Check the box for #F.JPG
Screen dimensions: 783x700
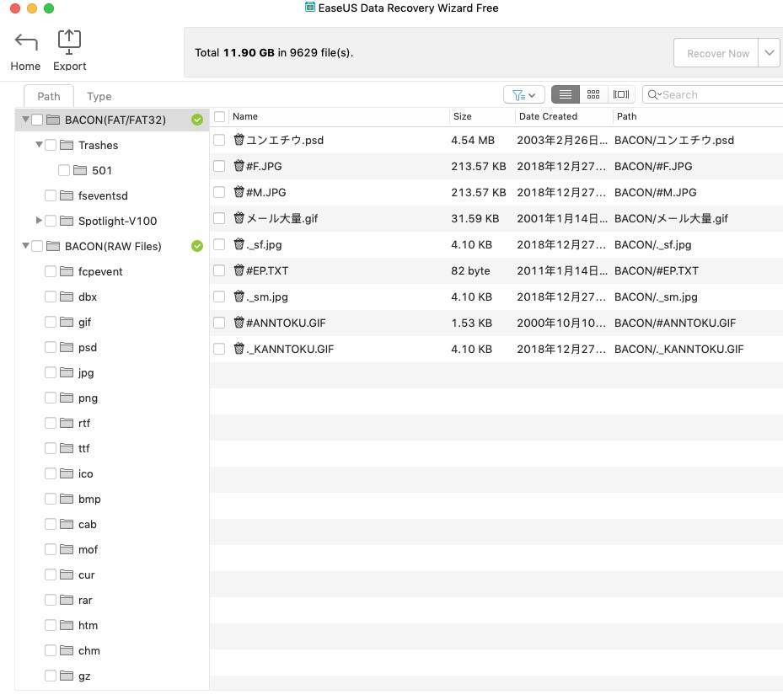(219, 166)
